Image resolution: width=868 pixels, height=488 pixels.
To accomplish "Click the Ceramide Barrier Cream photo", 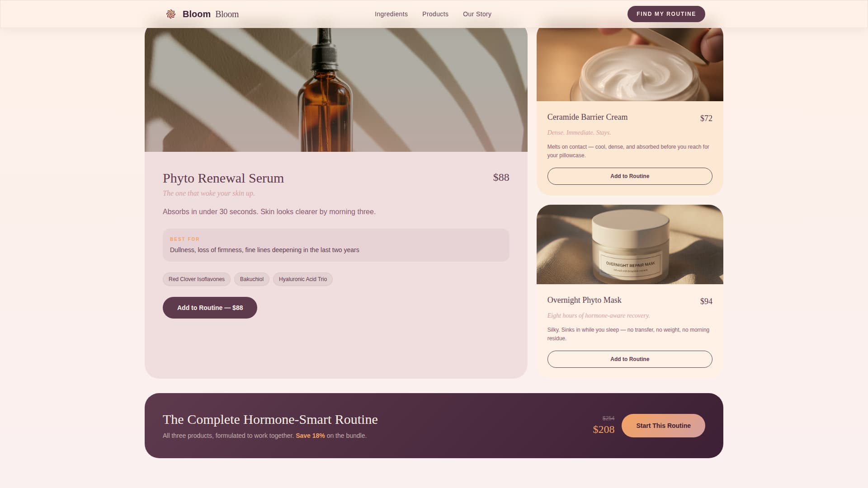I will point(629,63).
